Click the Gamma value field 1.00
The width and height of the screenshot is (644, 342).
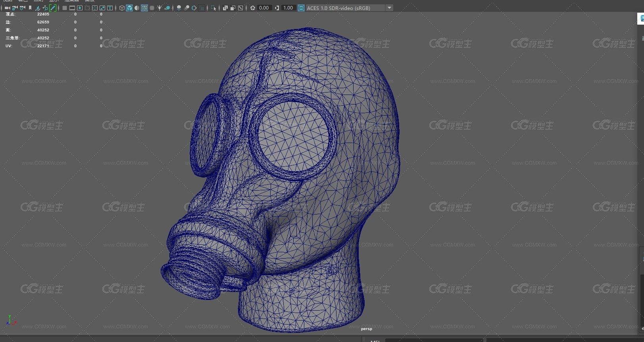pyautogui.click(x=288, y=8)
